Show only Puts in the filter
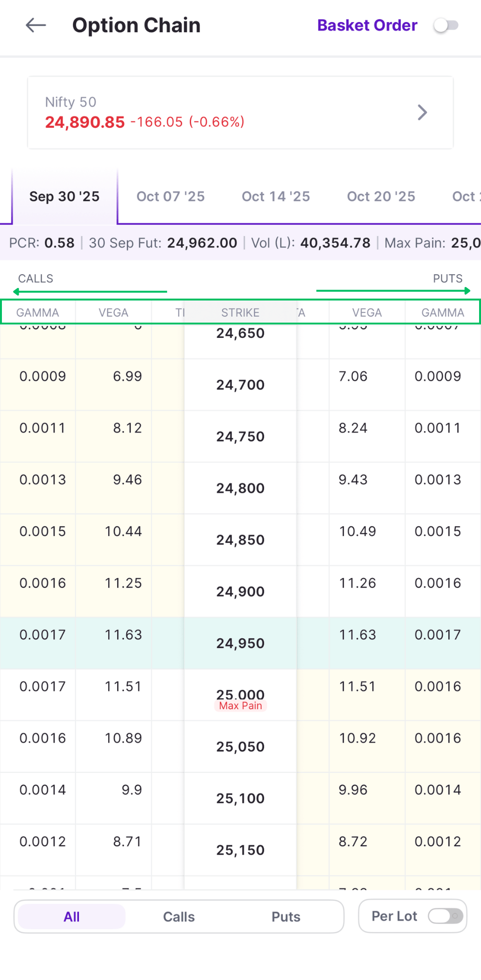This screenshot has height=980, width=481. click(x=286, y=917)
